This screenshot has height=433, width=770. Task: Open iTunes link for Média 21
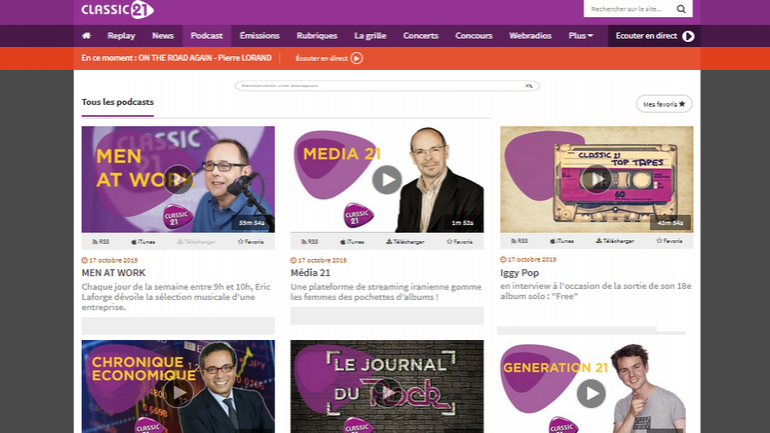[352, 242]
